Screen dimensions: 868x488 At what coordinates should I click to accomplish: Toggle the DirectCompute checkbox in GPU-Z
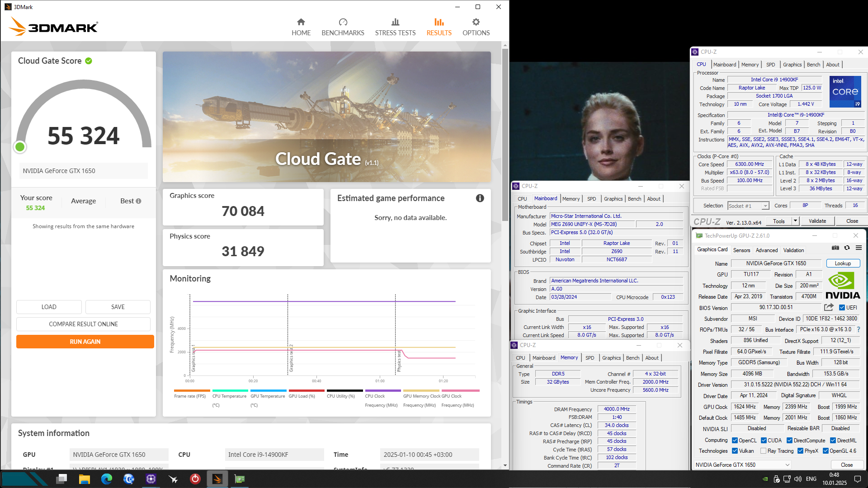[789, 441]
